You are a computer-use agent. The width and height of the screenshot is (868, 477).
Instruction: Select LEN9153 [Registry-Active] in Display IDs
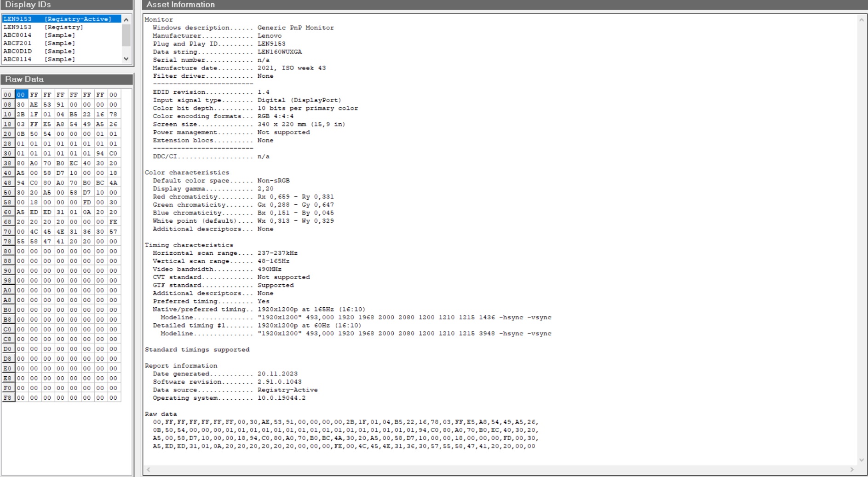(x=62, y=19)
